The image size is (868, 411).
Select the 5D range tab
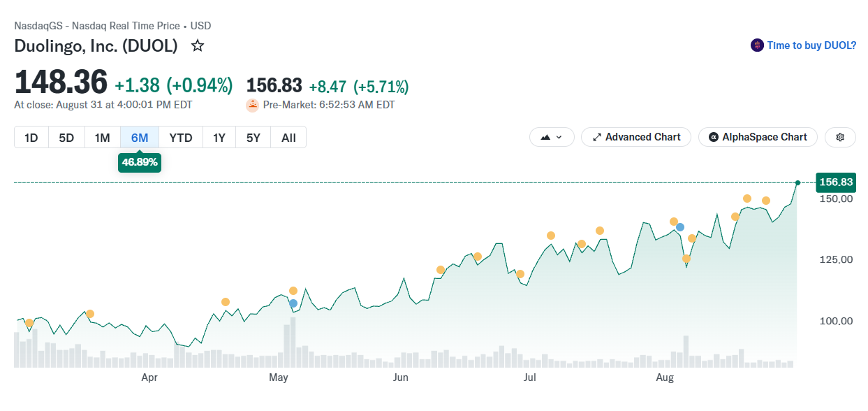point(66,138)
